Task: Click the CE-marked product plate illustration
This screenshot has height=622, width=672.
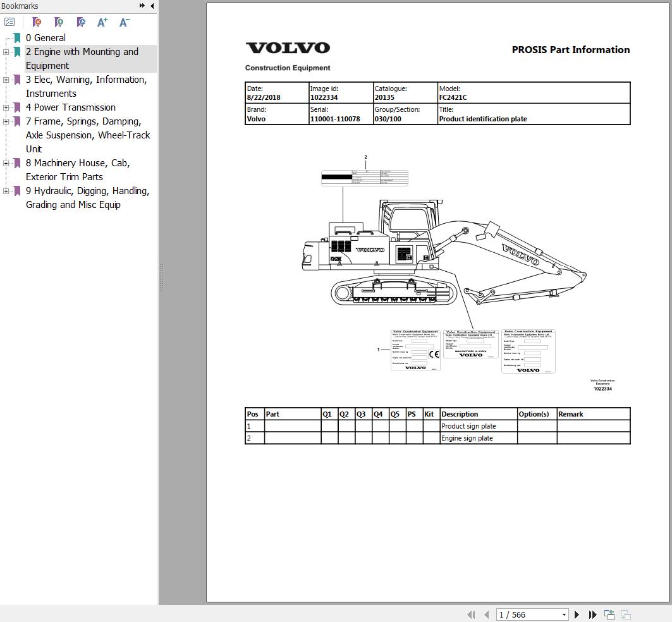Action: click(415, 350)
